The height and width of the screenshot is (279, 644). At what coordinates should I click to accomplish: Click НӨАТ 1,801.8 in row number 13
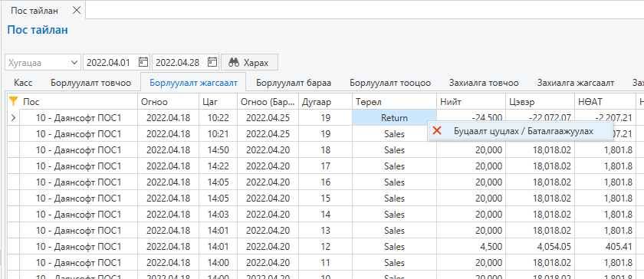[605, 230]
